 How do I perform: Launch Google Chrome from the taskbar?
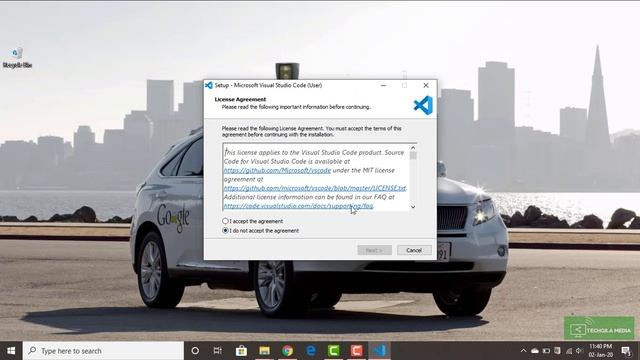[x=287, y=351]
